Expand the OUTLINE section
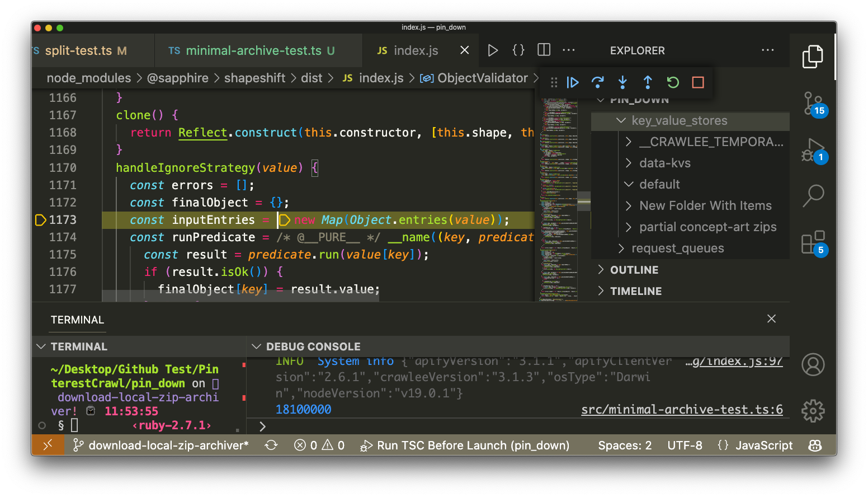This screenshot has height=497, width=868. pyautogui.click(x=690, y=270)
